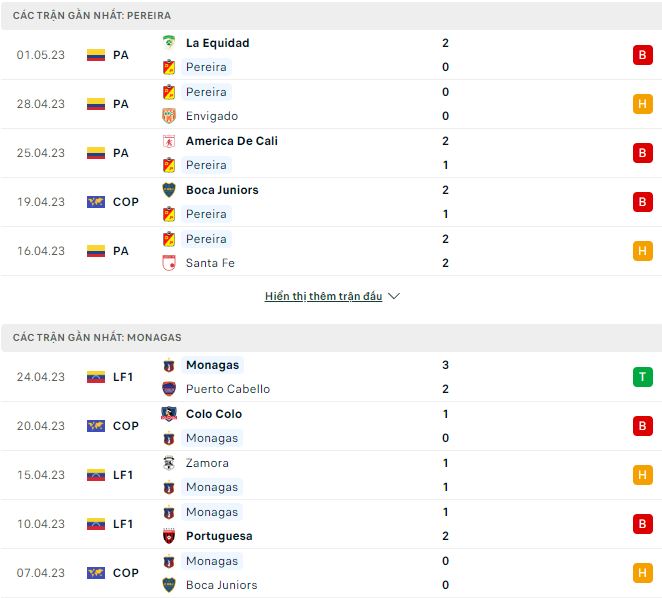
Task: Click the red B badge for La Equidad match
Action: tap(642, 55)
